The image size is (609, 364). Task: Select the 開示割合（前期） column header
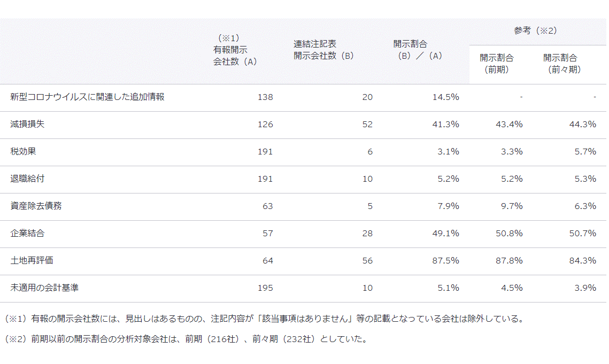point(497,64)
